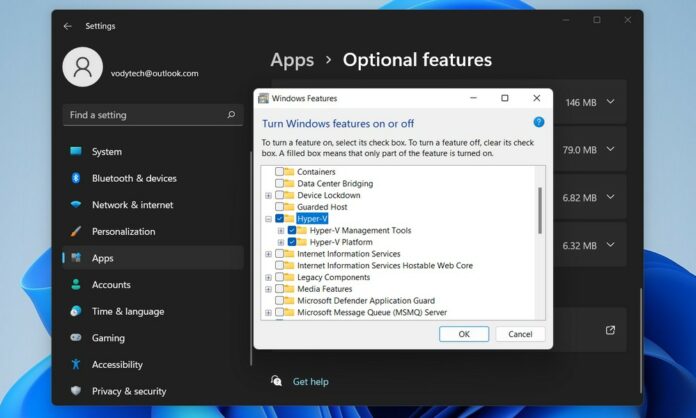Expand the Microsoft Message Queue node
The width and height of the screenshot is (696, 418).
tap(268, 313)
